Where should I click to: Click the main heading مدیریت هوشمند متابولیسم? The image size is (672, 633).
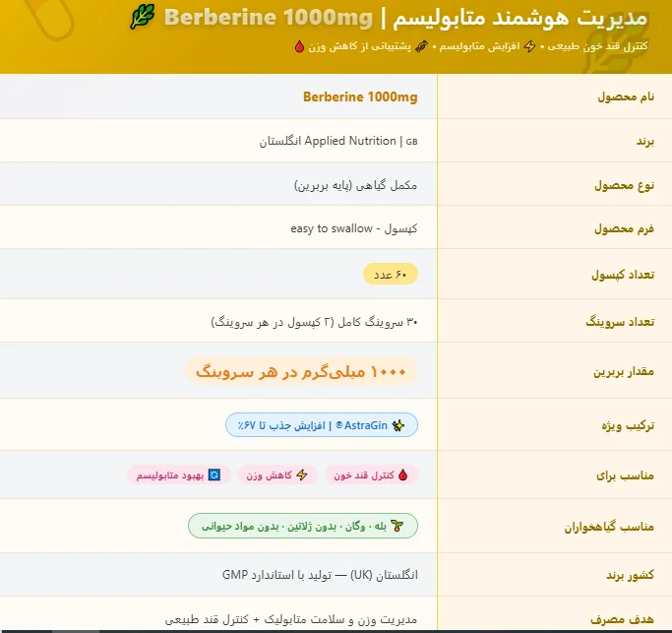[519, 18]
